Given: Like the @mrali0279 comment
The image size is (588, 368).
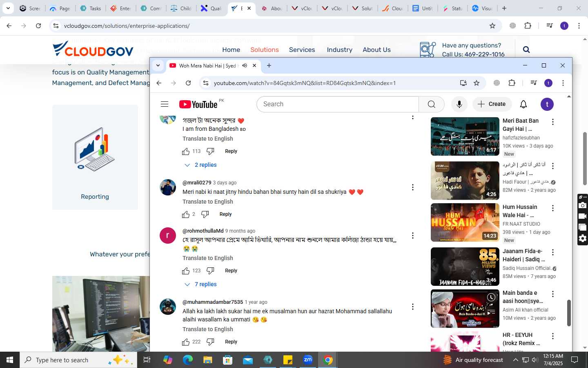Looking at the screenshot, I should tap(186, 214).
